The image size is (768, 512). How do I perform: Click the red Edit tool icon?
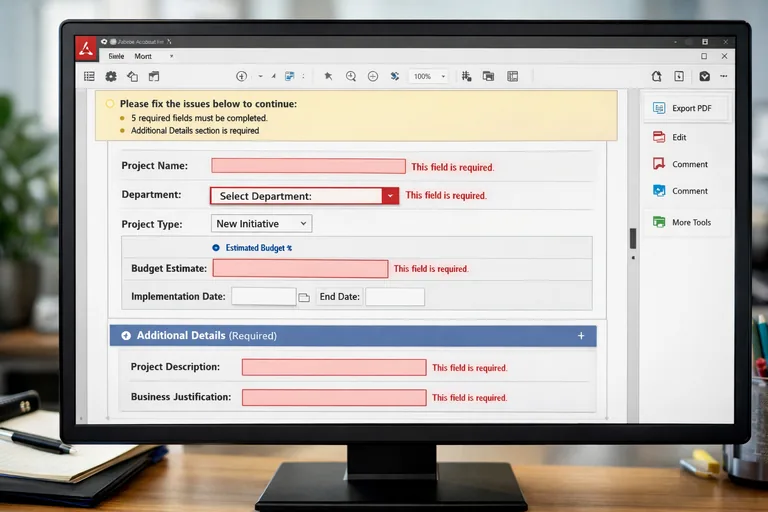[659, 137]
